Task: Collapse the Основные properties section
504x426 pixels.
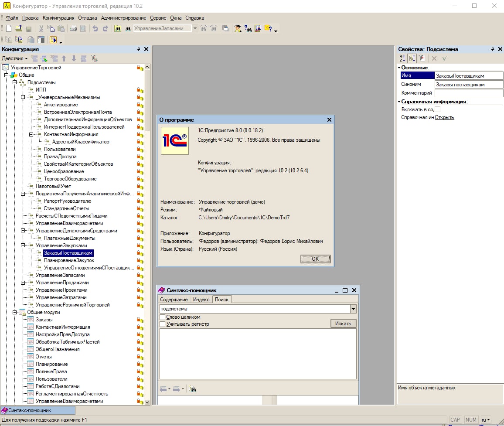Action: click(399, 68)
